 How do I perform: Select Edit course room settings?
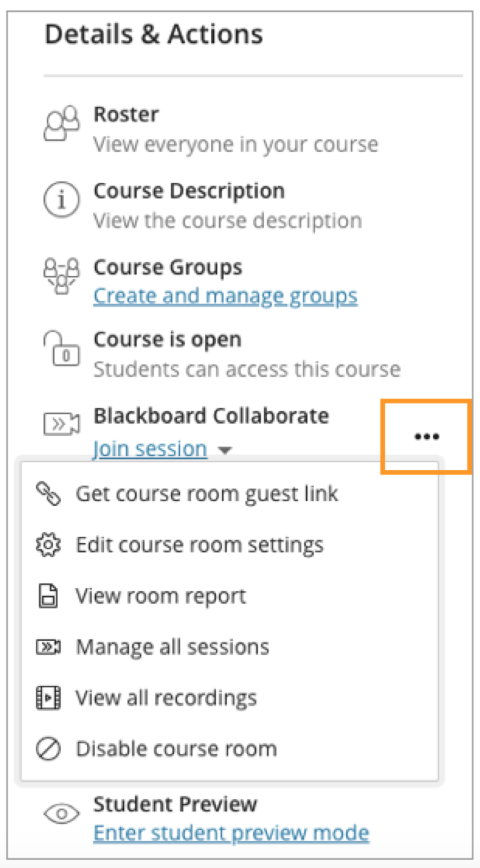[x=199, y=545]
